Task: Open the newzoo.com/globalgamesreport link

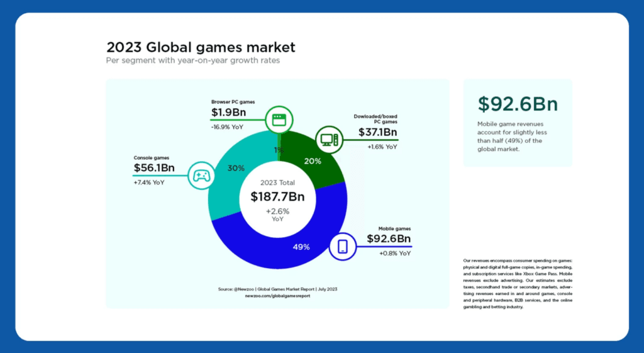Action: click(277, 295)
